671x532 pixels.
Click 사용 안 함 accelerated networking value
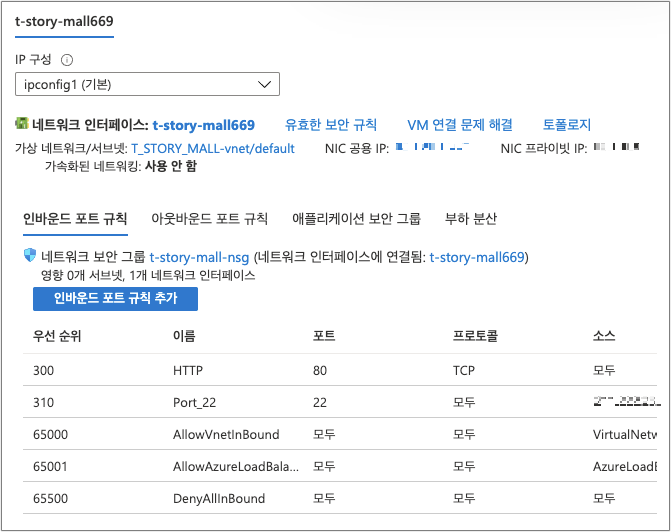(x=171, y=166)
